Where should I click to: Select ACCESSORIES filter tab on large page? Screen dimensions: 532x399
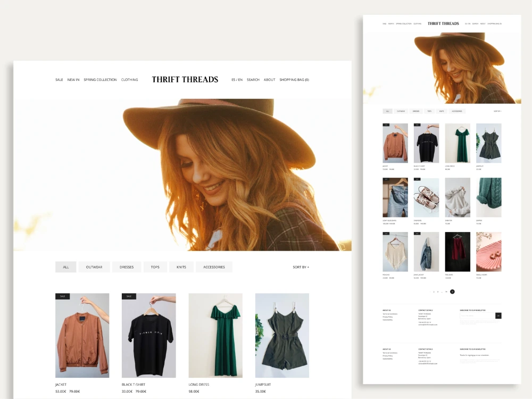coord(214,267)
